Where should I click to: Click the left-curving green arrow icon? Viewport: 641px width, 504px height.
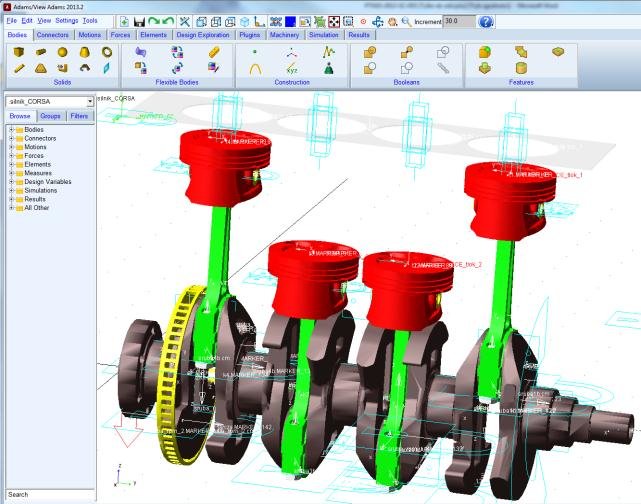point(168,21)
